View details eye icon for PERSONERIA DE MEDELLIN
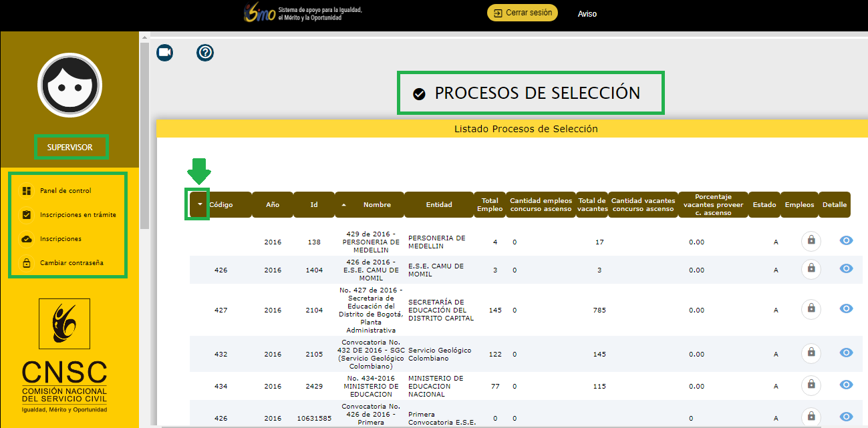 click(846, 240)
